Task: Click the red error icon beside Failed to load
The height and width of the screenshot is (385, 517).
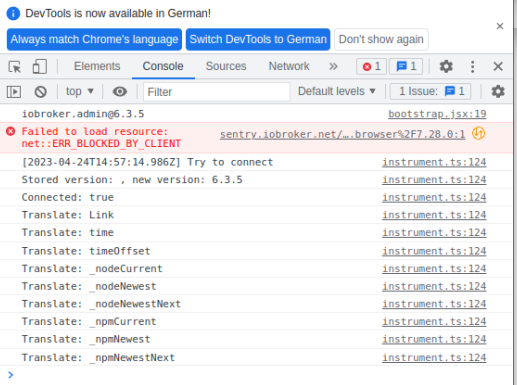Action: [x=10, y=131]
